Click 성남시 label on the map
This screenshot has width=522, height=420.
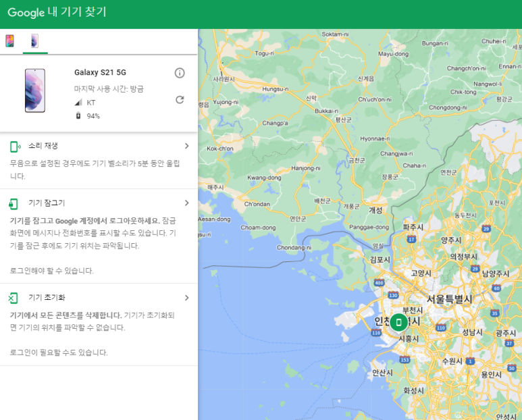click(x=473, y=332)
